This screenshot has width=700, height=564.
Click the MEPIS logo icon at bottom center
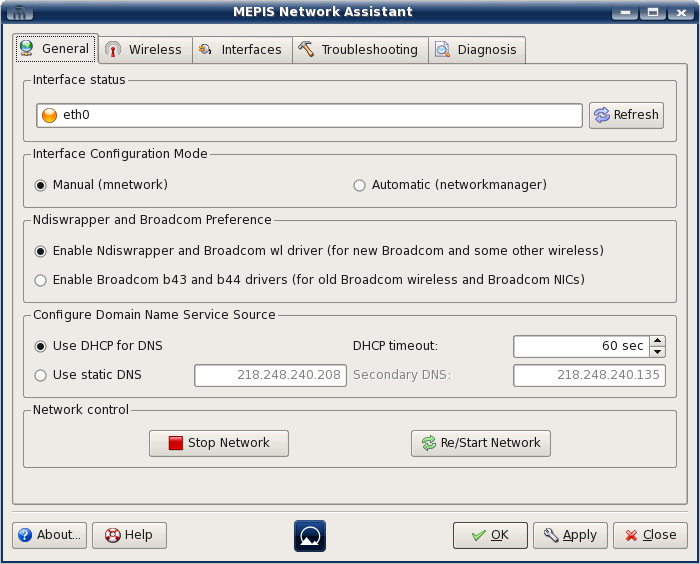point(310,535)
